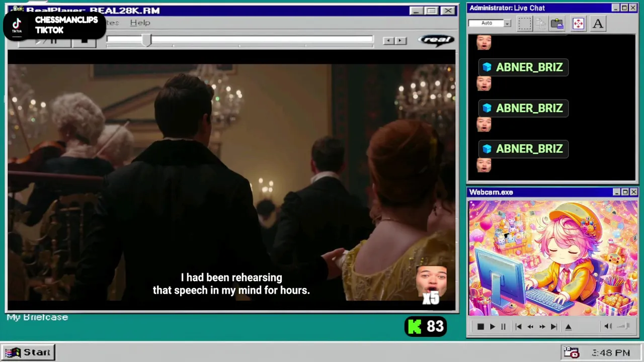Open the Auto dropdown in Live Chat
Viewport: 644px width, 362px height.
point(507,23)
